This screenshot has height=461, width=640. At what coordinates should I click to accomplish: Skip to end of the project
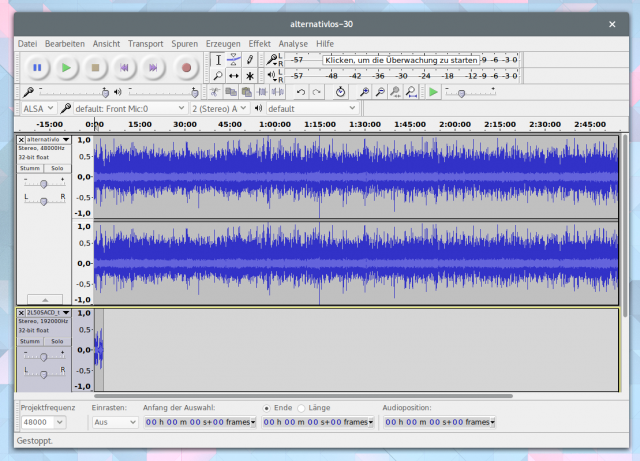click(x=153, y=67)
